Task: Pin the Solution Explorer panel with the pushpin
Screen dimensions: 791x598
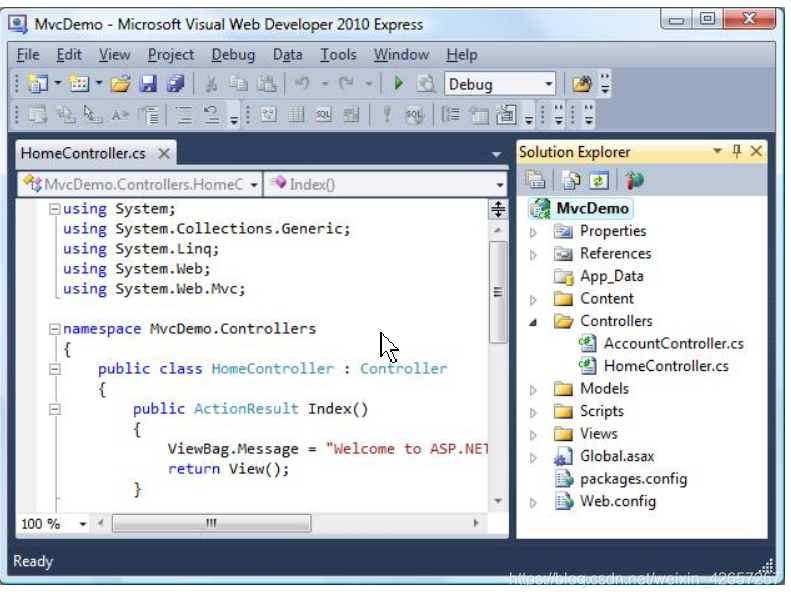Action: 737,151
